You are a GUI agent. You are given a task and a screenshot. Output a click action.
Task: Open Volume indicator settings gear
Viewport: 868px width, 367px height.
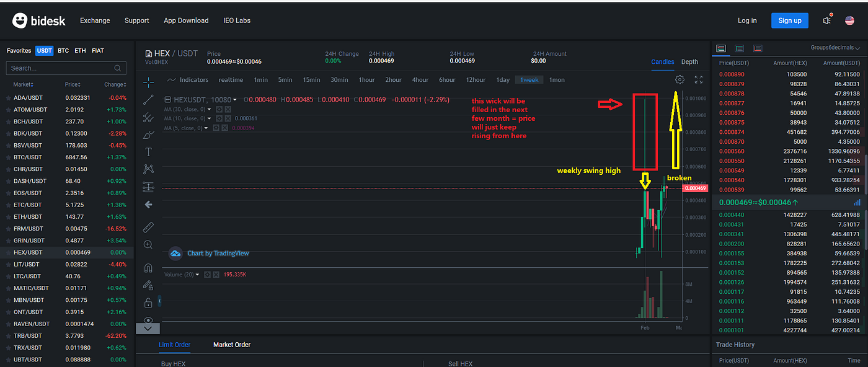point(207,275)
